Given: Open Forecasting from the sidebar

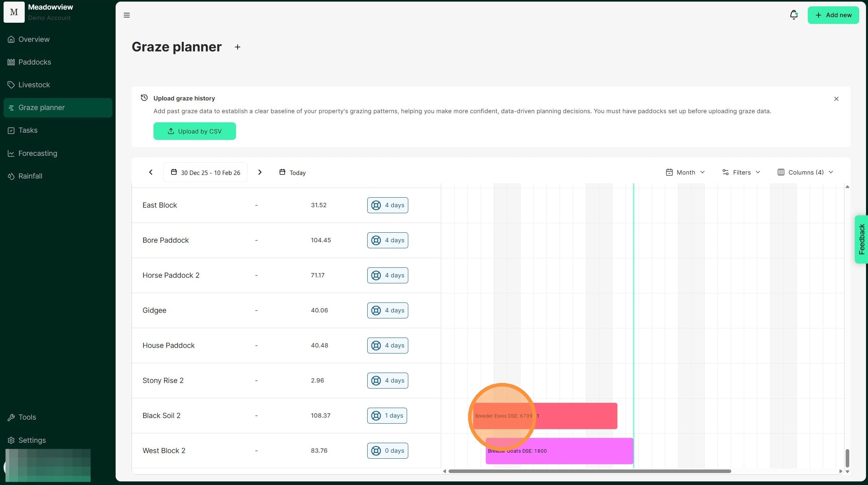Looking at the screenshot, I should (x=37, y=153).
